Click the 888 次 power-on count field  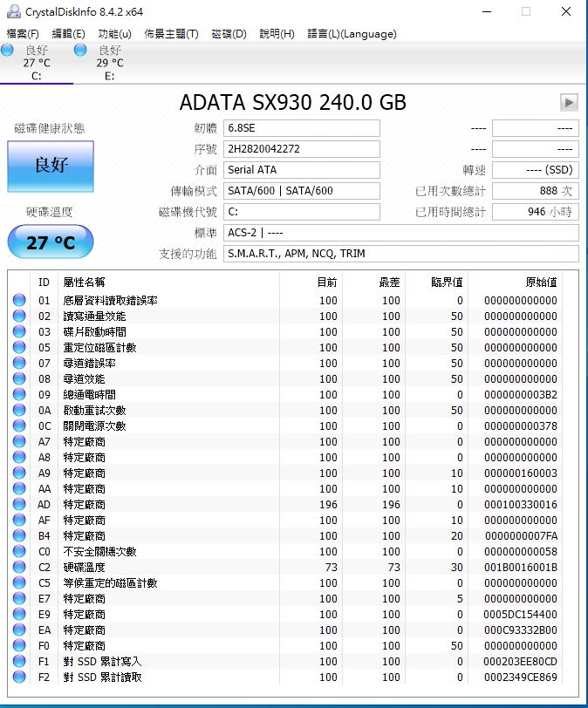535,191
